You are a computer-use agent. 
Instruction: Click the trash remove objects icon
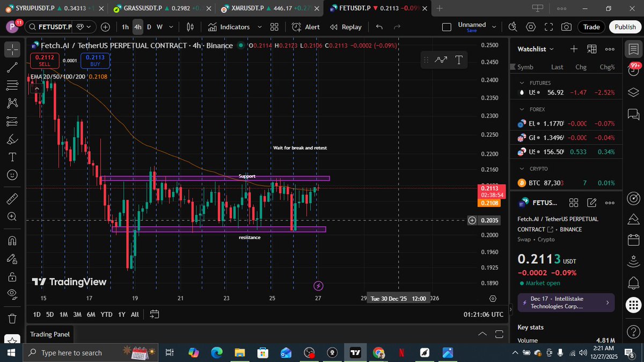[12, 319]
